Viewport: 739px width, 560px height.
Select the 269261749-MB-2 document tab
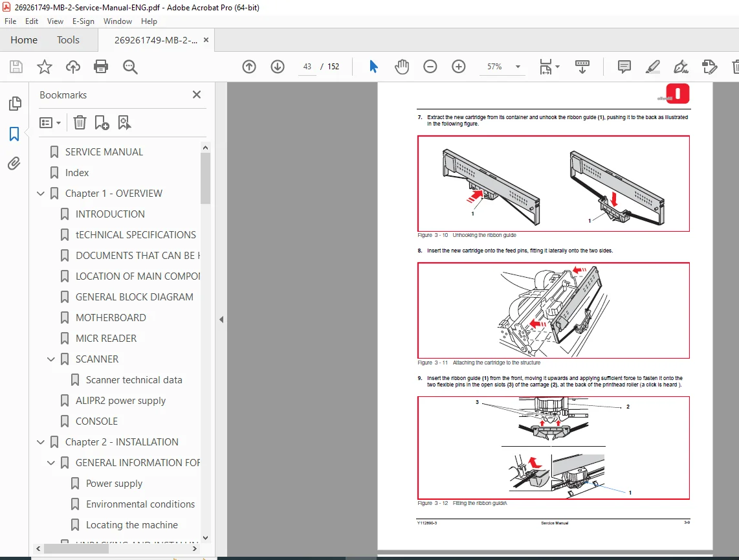click(155, 40)
